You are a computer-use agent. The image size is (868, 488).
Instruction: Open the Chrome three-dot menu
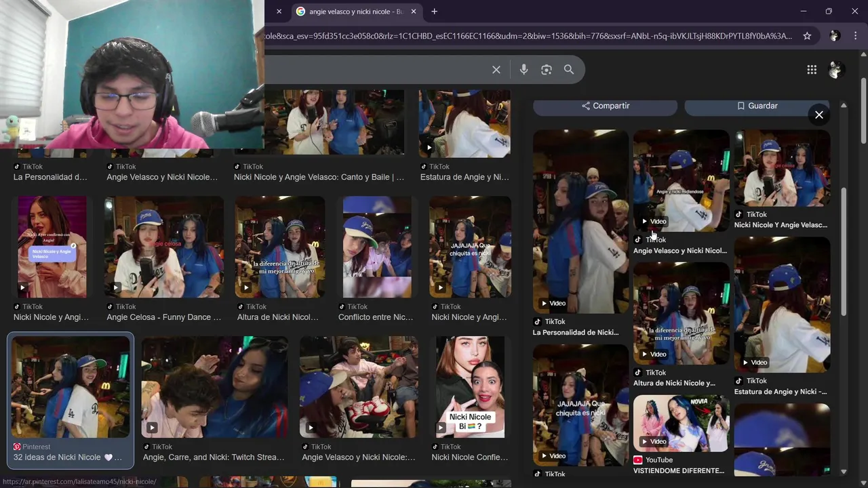[x=855, y=36]
